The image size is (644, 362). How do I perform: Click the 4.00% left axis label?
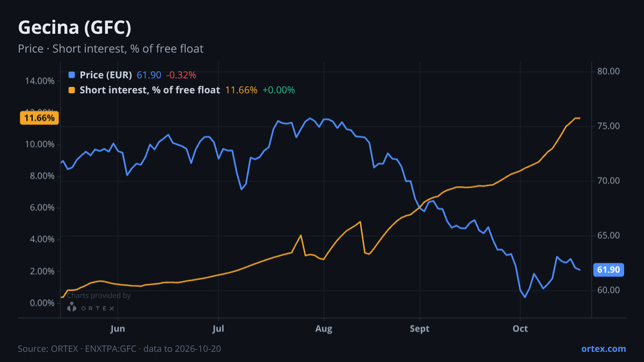[42, 239]
